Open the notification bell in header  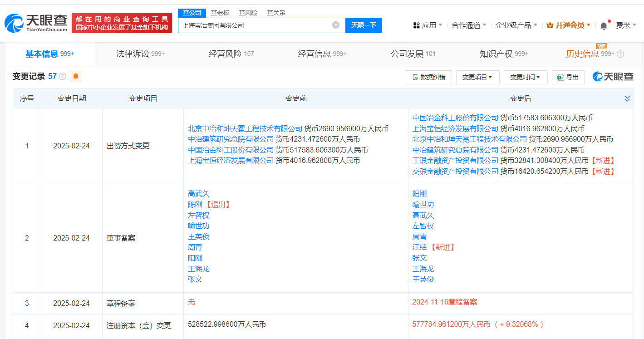[603, 26]
